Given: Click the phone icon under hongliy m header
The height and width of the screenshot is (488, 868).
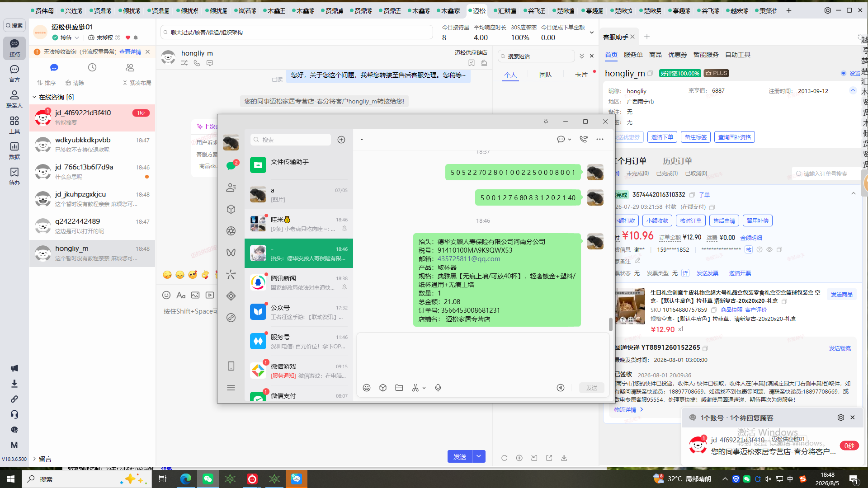Looking at the screenshot, I should pos(197,63).
